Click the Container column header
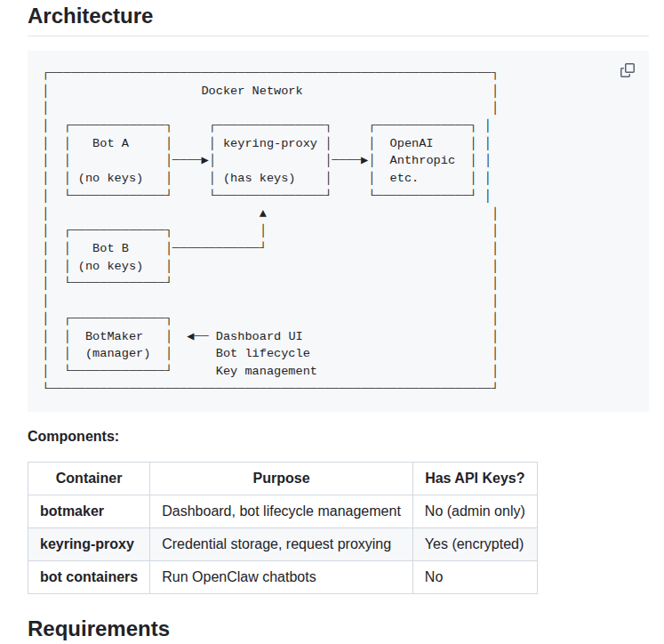664x644 pixels. (x=89, y=479)
